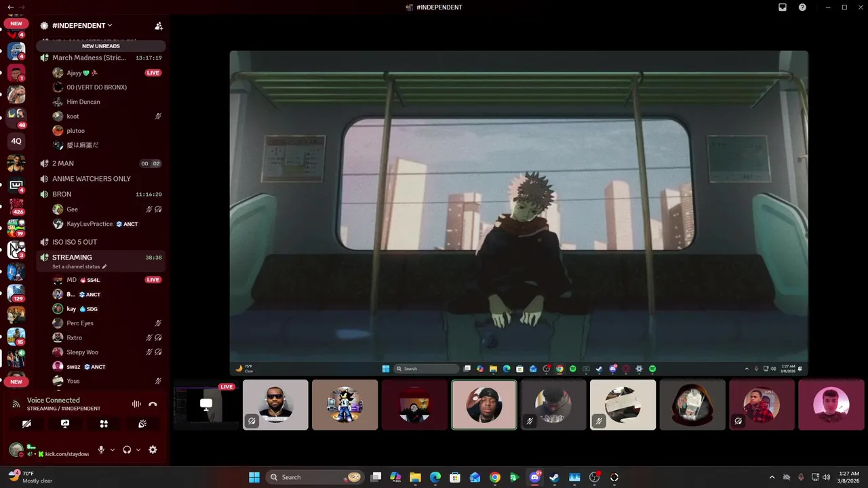Select user KayyLuvPractice
The height and width of the screenshot is (488, 868).
(x=90, y=224)
